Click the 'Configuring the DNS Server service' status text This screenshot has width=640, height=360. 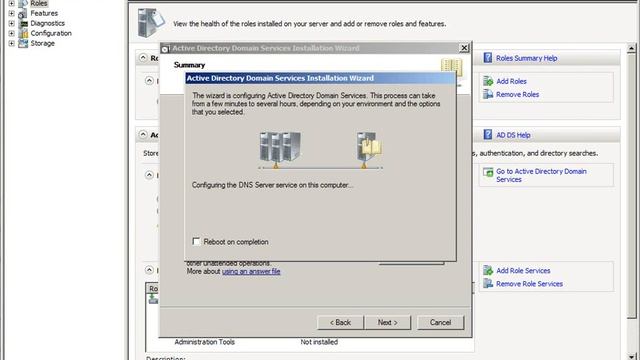pos(272,185)
